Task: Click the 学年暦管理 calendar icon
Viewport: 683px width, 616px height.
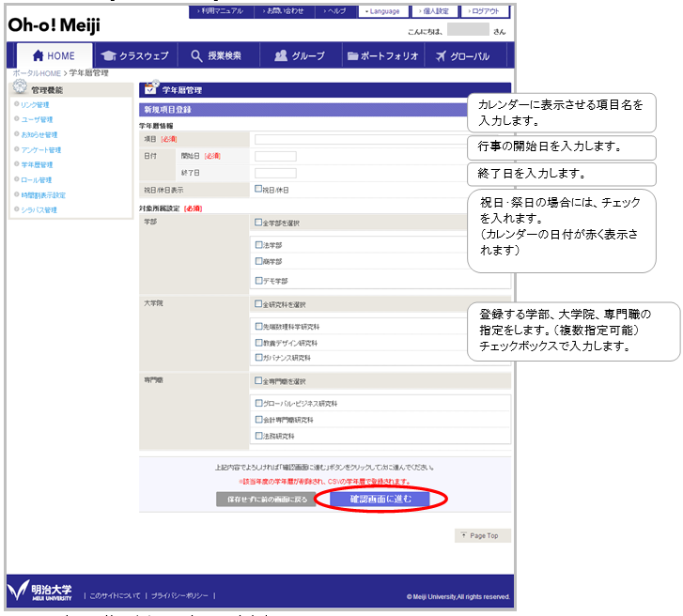Action: pos(151,87)
